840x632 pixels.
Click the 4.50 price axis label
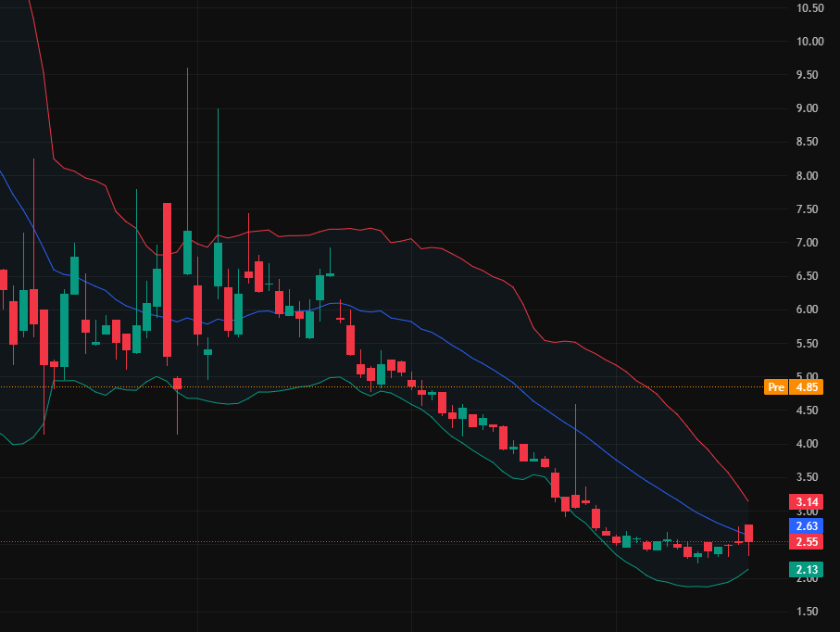(807, 411)
